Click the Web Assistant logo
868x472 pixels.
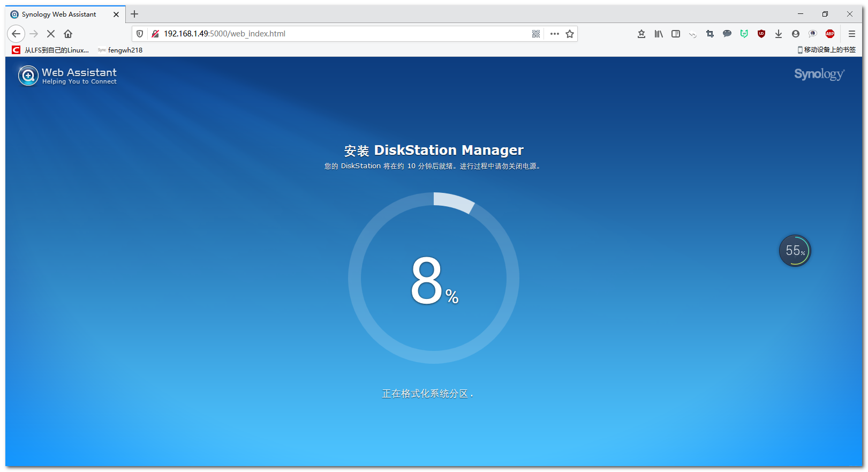67,76
